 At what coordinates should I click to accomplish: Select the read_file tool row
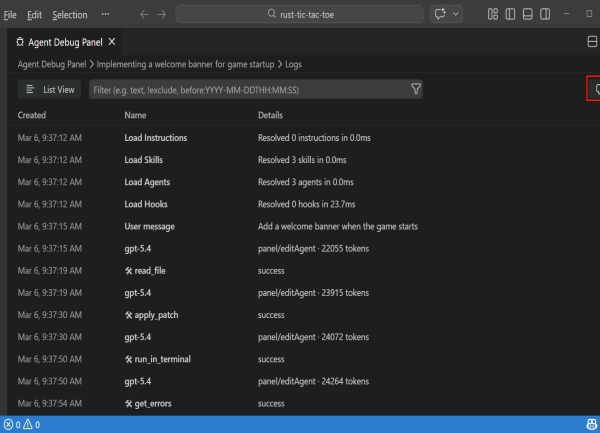tap(303, 271)
